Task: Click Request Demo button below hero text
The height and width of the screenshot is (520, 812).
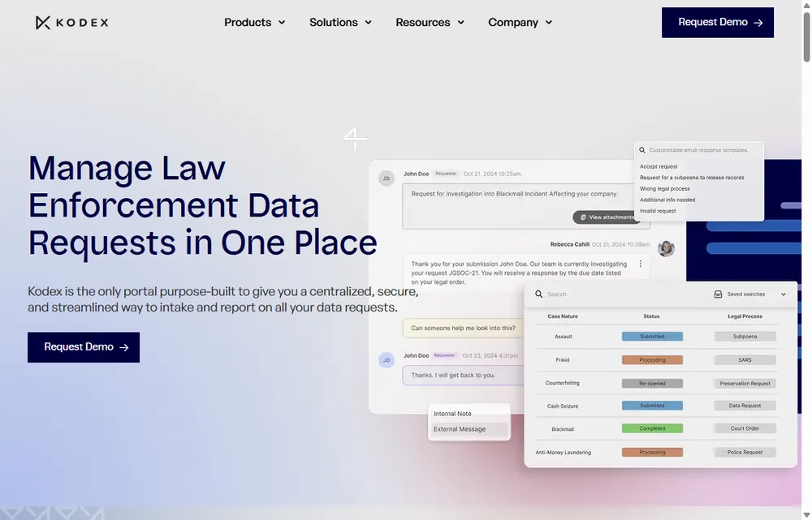Action: click(x=84, y=347)
